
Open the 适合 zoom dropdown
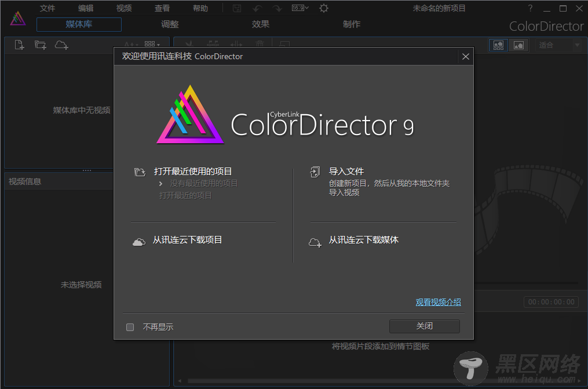point(559,45)
